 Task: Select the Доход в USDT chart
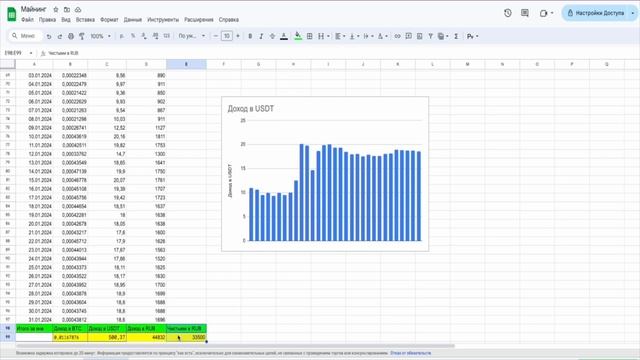click(x=325, y=174)
